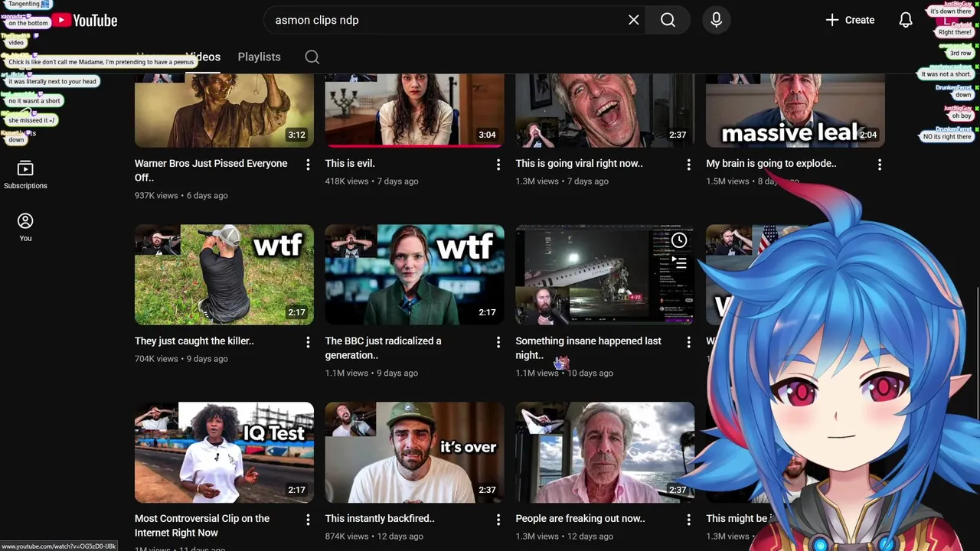Click the 1.1M views • 9 days ago text

[372, 373]
